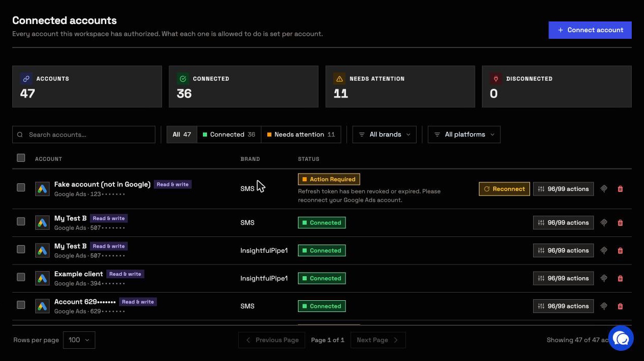Open the All platforms filter dropdown
Image resolution: width=644 pixels, height=361 pixels.
(x=464, y=135)
